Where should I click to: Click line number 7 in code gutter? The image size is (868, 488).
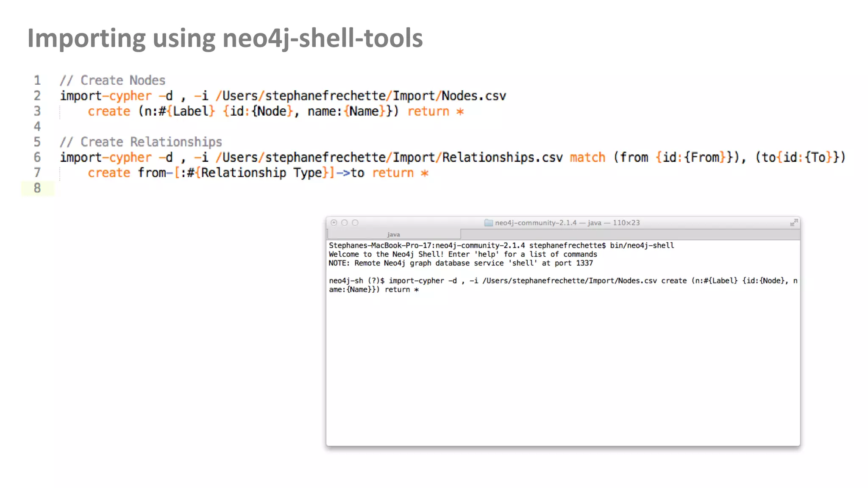[37, 172]
